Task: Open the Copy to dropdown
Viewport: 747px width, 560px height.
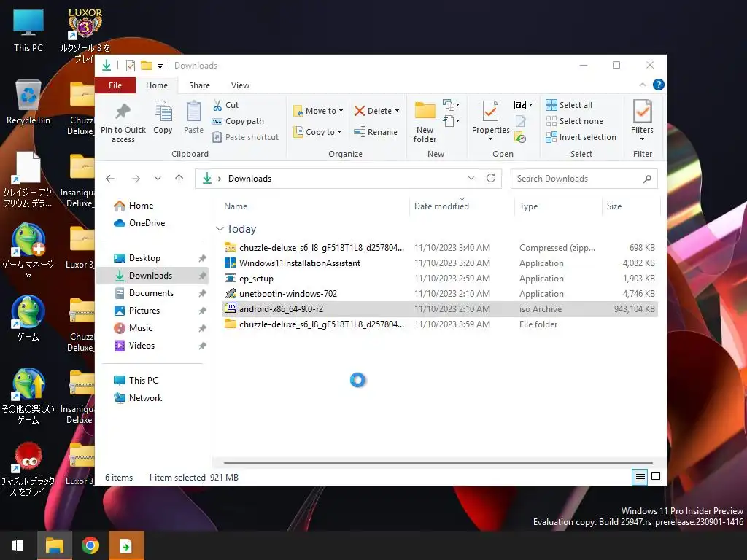Action: coord(317,132)
